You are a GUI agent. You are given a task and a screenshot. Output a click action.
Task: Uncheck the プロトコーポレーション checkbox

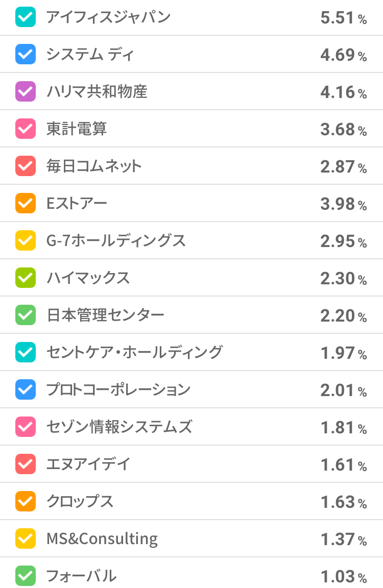click(26, 390)
